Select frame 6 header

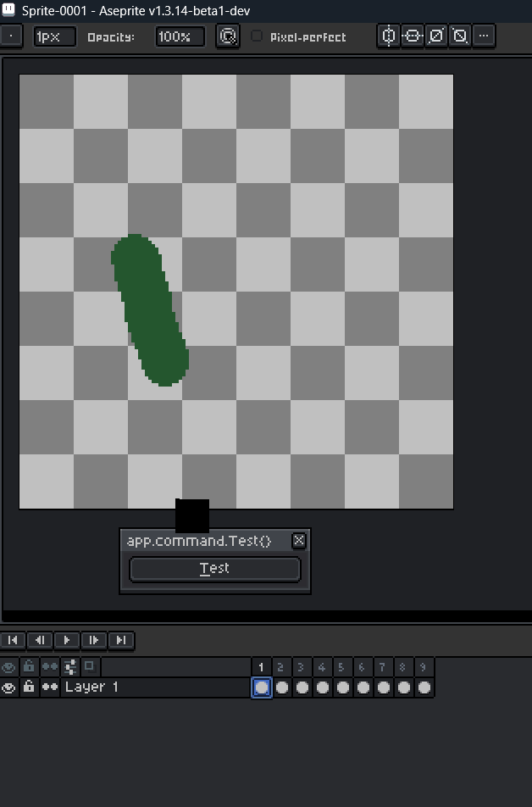point(363,667)
